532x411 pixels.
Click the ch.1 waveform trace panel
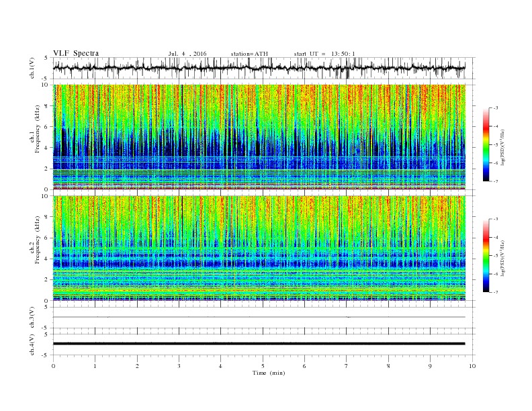264,68
